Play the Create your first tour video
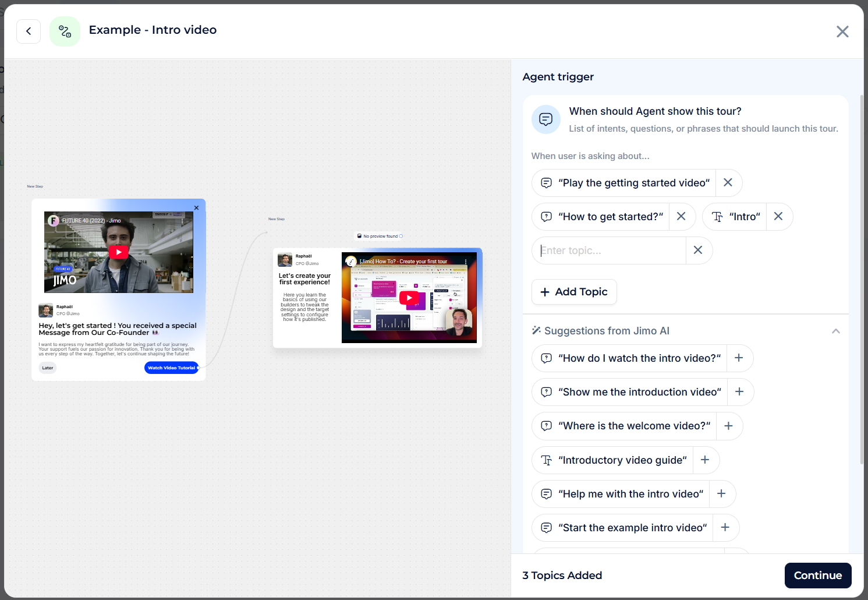 [409, 298]
